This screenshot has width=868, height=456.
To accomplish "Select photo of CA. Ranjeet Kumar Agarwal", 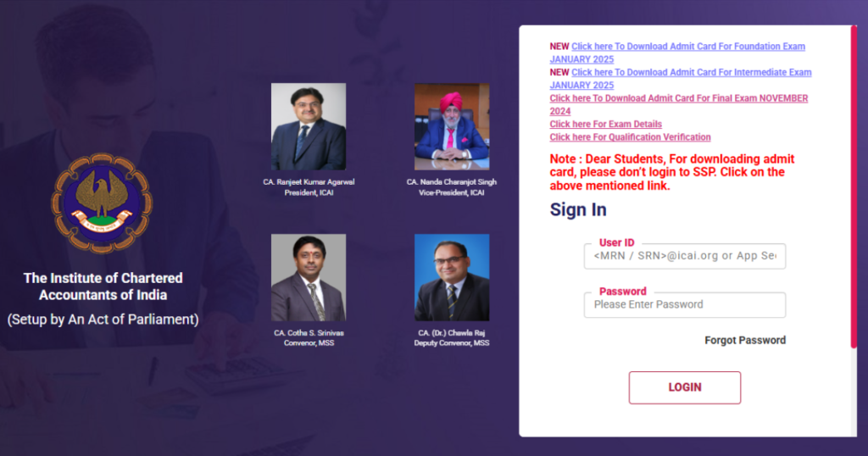I will tap(309, 127).
